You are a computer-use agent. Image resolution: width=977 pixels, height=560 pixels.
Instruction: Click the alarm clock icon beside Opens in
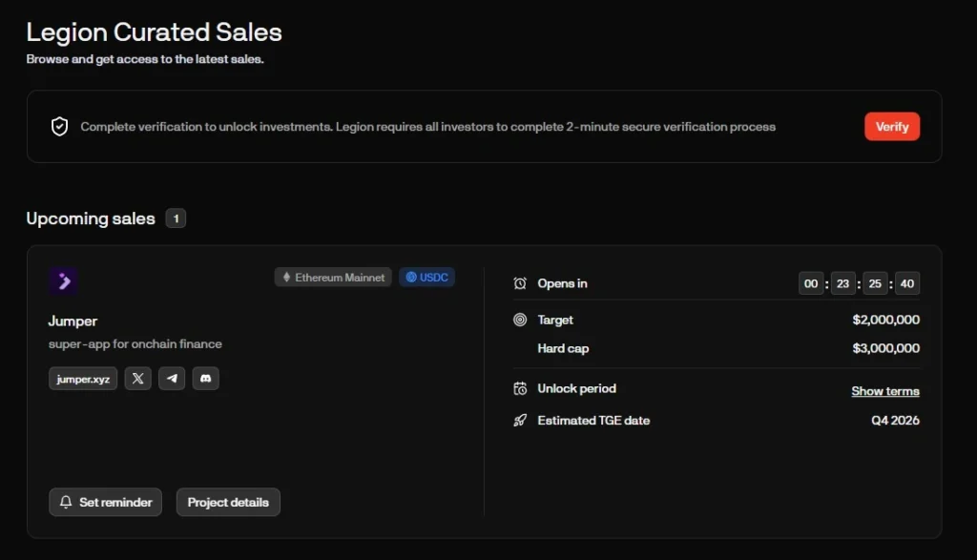520,283
